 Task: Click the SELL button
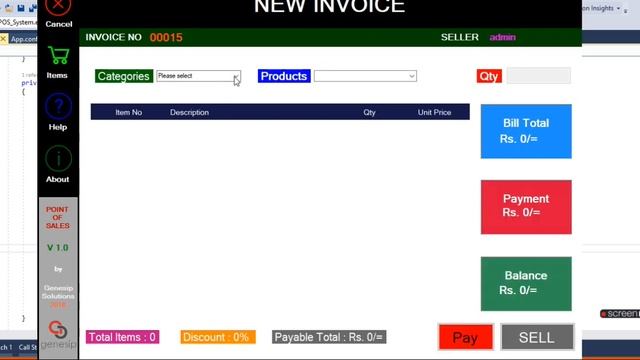pyautogui.click(x=537, y=337)
